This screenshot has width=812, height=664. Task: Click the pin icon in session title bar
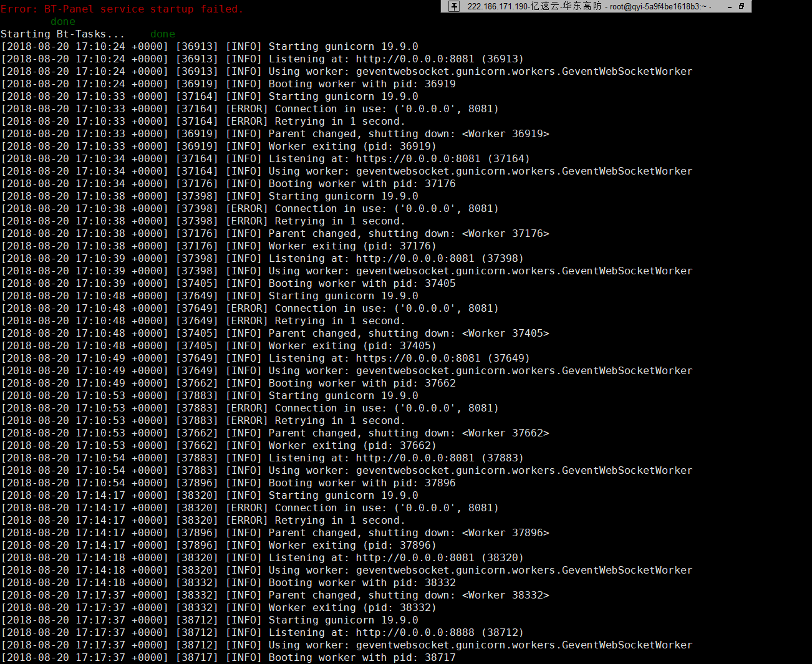[x=454, y=6]
